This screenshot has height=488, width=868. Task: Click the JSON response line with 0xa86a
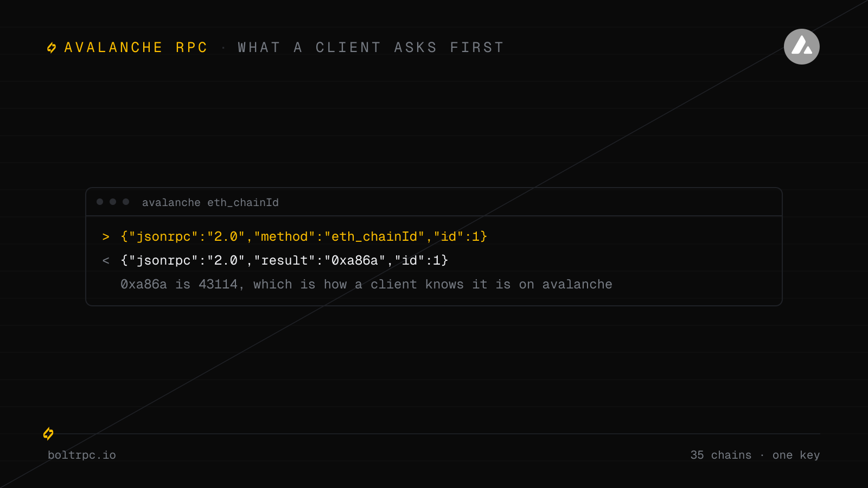(x=284, y=261)
